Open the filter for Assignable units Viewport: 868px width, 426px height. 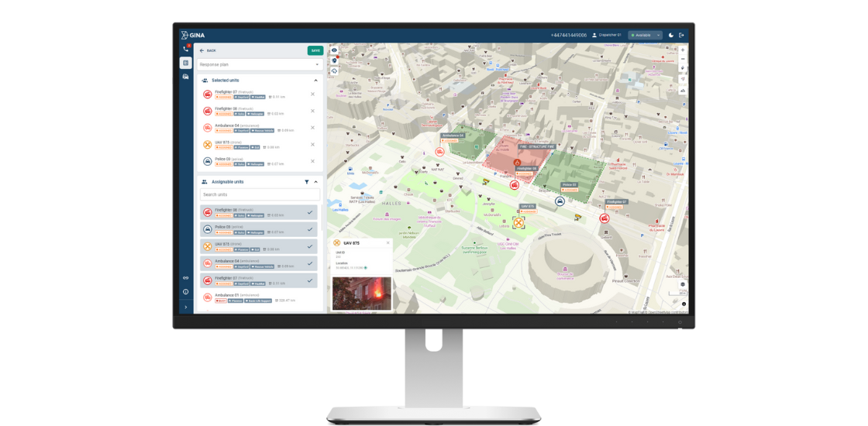[x=307, y=181]
